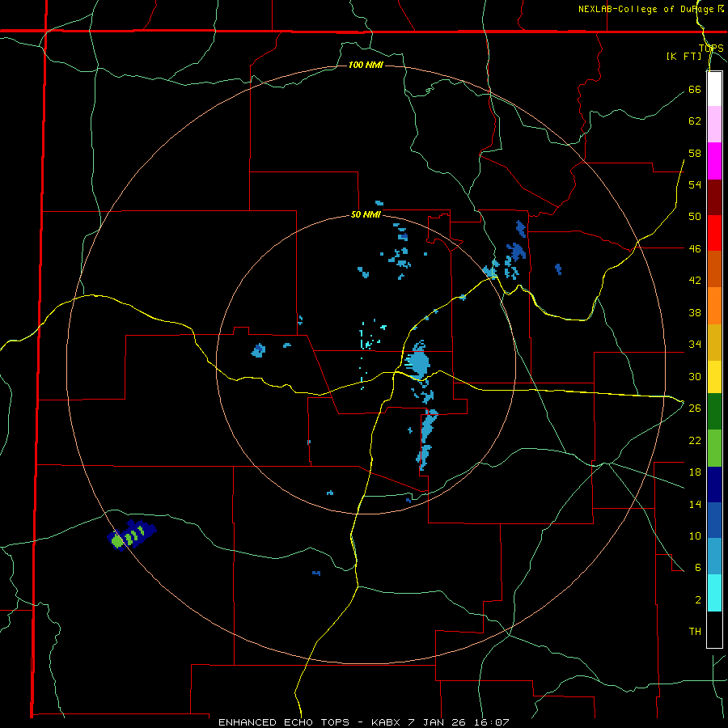Click the 18 legend value

[x=695, y=472]
